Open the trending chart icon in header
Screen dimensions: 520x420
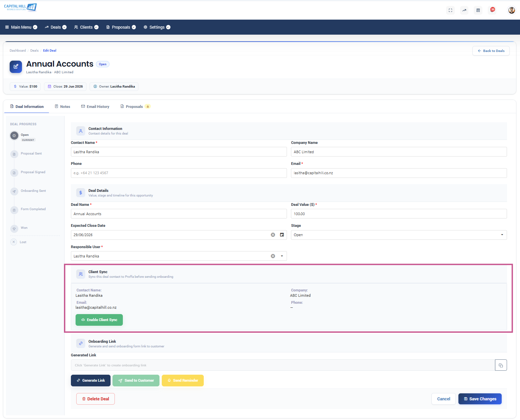click(x=464, y=10)
